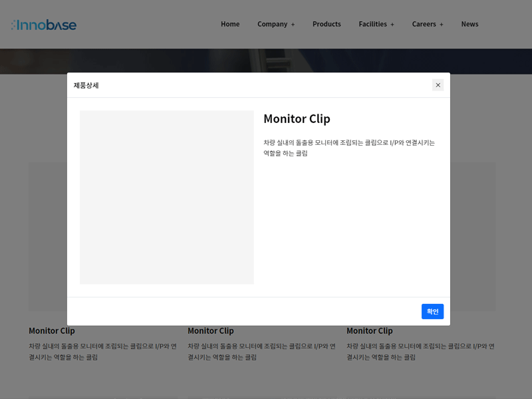Expand the plus sign beside Facilities
Screen dimensions: 532x399
(x=392, y=25)
